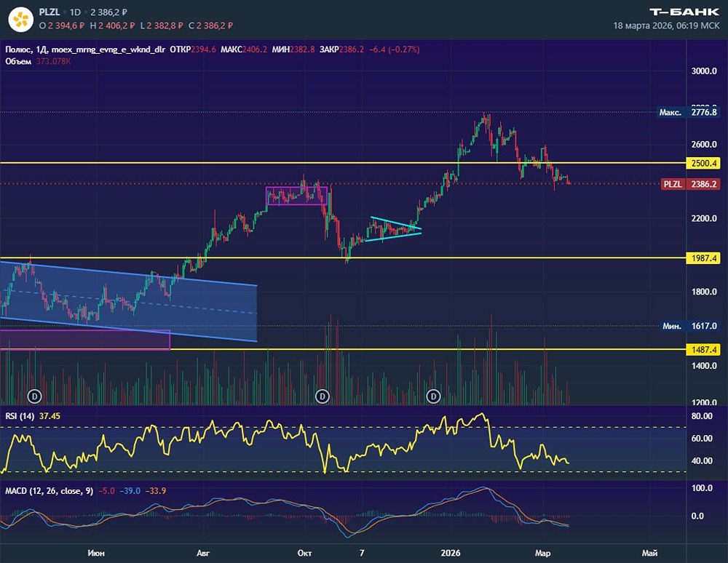
Task: Click the Окт label on time axis
Action: tap(304, 553)
